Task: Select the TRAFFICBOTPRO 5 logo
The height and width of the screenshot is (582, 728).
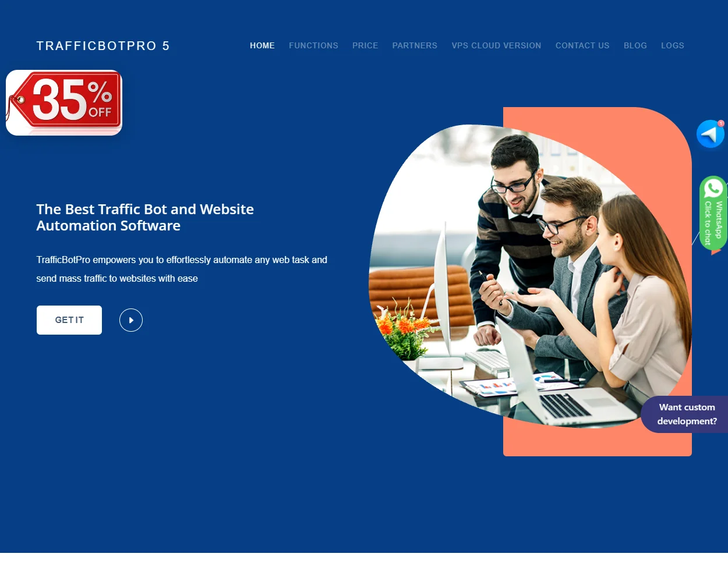Action: coord(103,45)
